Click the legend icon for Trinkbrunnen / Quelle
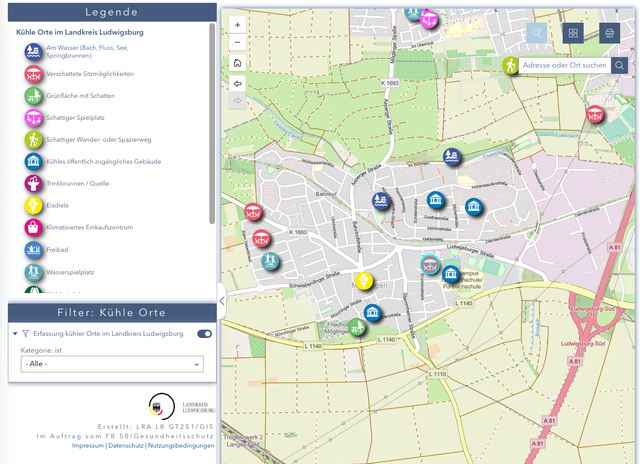This screenshot has width=640, height=464. (33, 183)
